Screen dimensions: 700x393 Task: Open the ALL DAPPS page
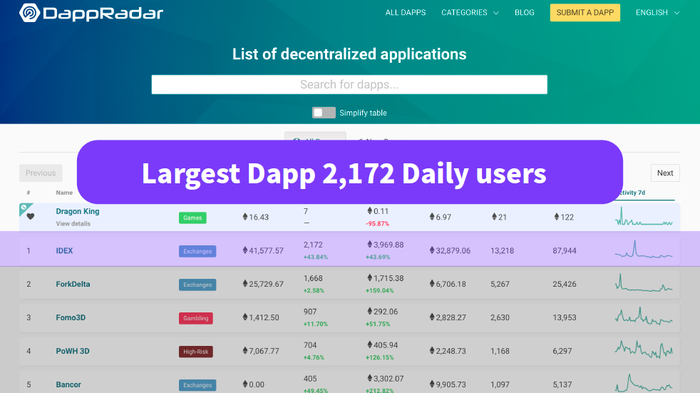pyautogui.click(x=405, y=13)
